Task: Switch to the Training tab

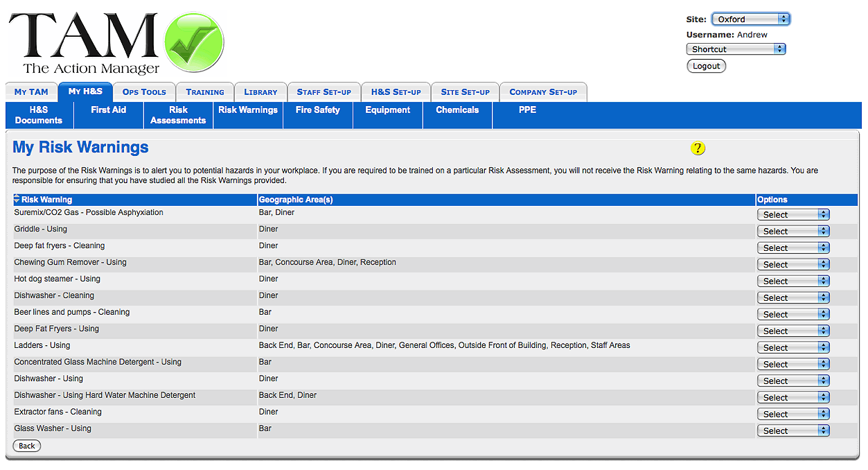Action: tap(205, 92)
